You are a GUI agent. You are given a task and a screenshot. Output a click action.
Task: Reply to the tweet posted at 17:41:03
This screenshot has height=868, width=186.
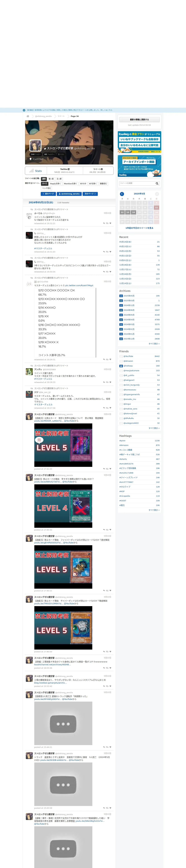104,469
